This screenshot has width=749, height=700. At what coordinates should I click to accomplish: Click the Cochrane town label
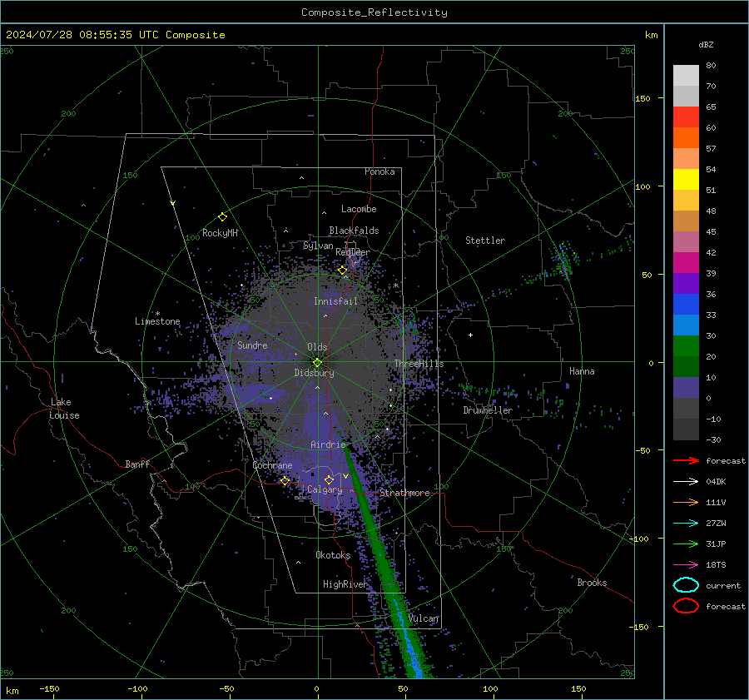tap(272, 465)
